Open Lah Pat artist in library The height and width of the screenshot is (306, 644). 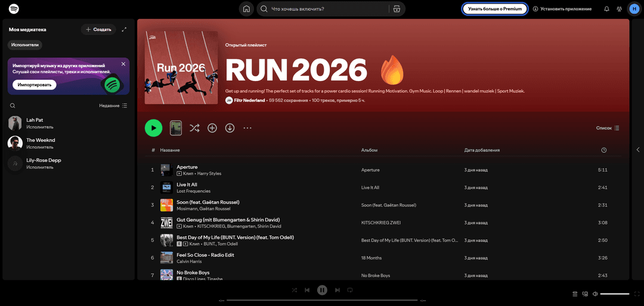tap(69, 123)
